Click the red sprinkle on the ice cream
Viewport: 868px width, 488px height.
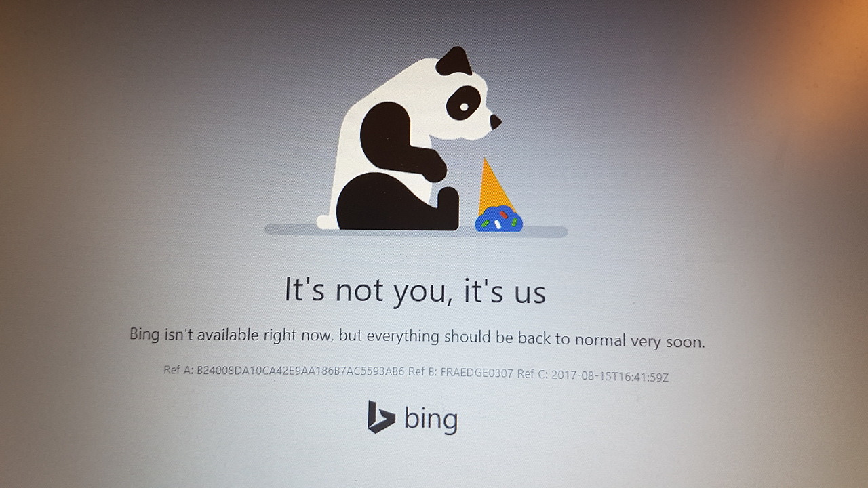[x=504, y=215]
